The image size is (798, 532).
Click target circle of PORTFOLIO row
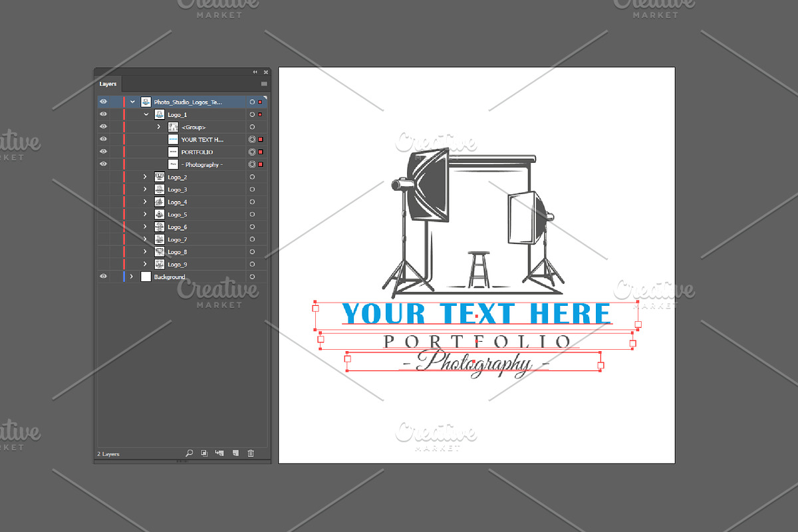(x=252, y=152)
